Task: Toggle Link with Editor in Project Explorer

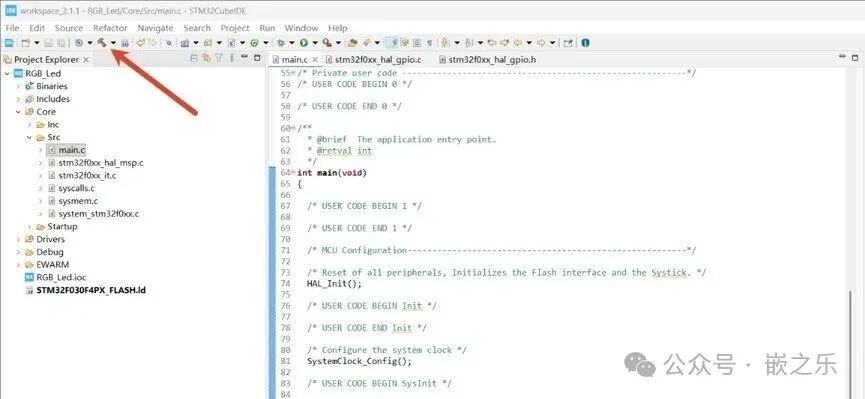Action: click(x=206, y=58)
